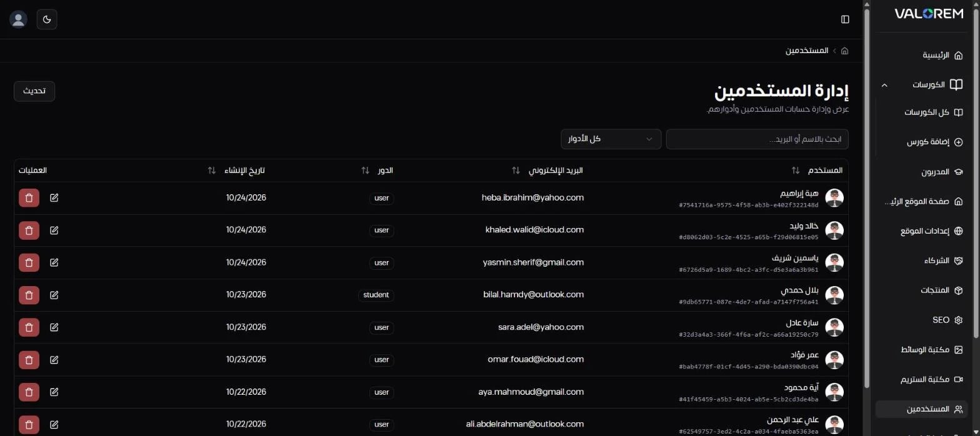Viewport: 980px width, 436px height.
Task: Click the تحديث refresh button
Action: point(34,91)
